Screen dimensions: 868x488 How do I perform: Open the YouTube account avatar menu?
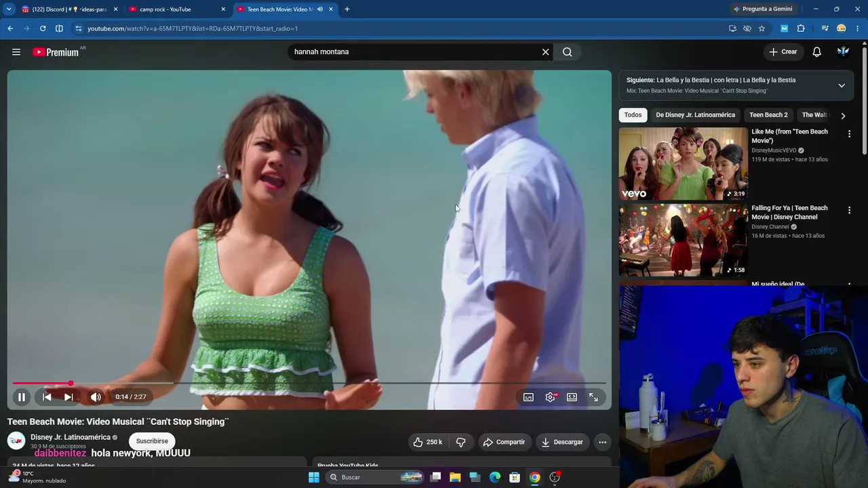843,52
